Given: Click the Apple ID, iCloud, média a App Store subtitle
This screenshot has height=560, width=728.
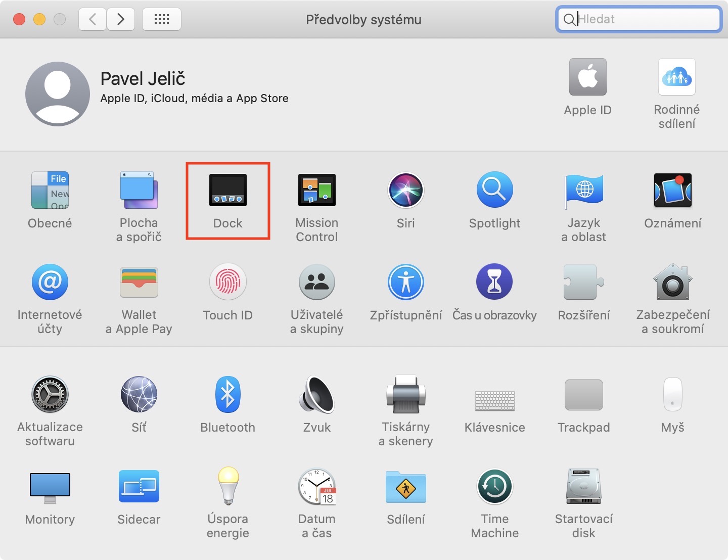Looking at the screenshot, I should [194, 99].
